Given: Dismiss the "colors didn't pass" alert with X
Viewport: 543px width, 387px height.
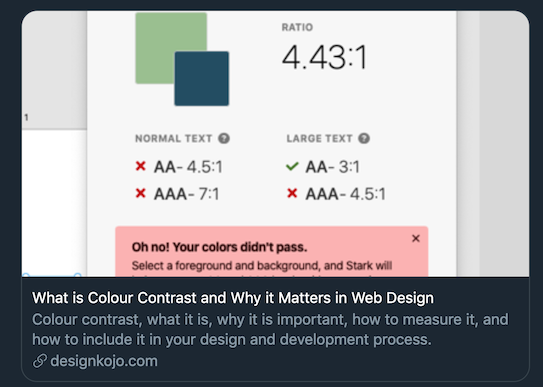Looking at the screenshot, I should click(x=416, y=238).
